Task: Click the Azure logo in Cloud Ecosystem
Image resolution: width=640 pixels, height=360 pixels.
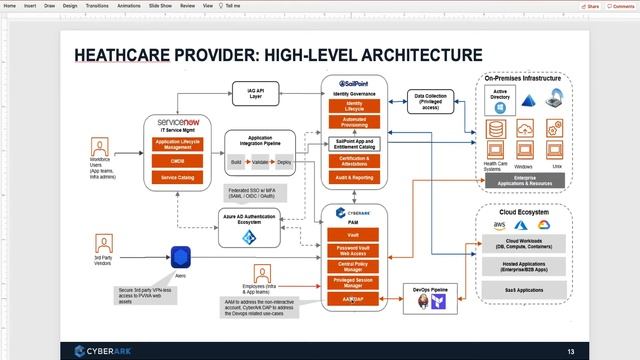Action: [520, 225]
